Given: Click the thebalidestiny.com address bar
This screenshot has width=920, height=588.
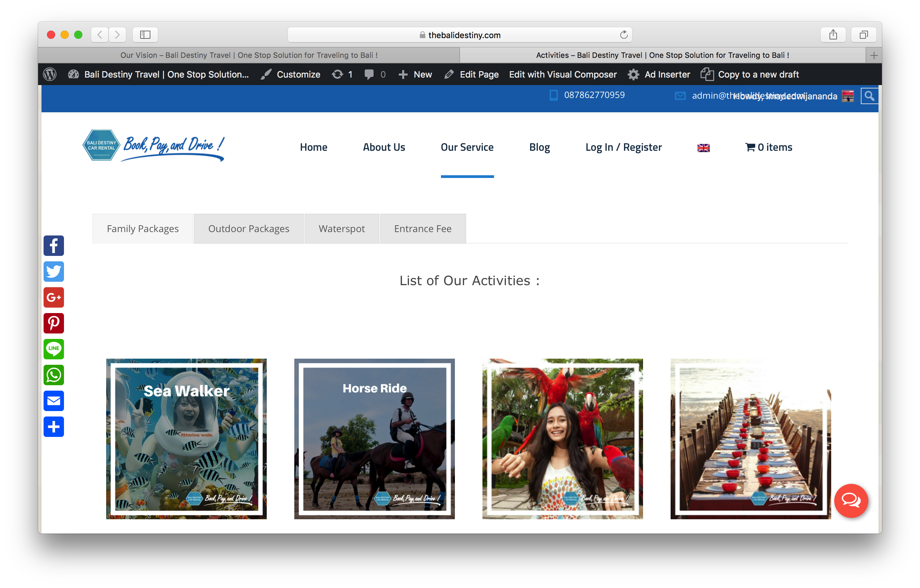Looking at the screenshot, I should [x=460, y=35].
